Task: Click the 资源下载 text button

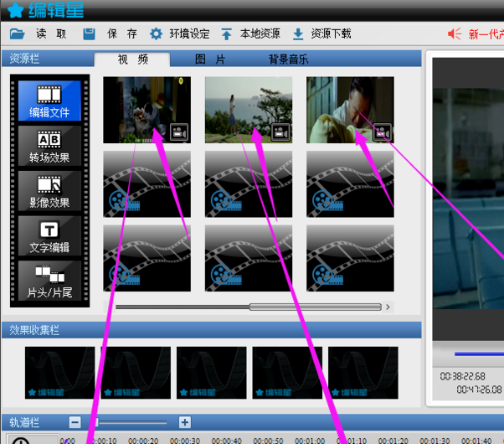Action: click(x=331, y=34)
